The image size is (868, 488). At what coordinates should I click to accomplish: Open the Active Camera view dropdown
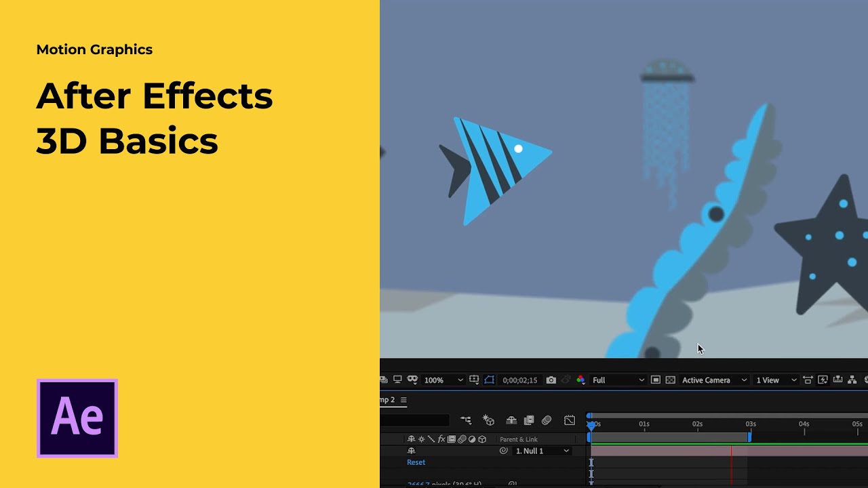pos(714,380)
